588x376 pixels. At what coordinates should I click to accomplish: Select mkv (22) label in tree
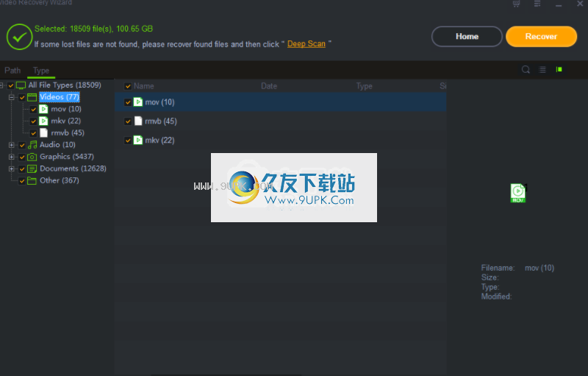[x=65, y=121]
